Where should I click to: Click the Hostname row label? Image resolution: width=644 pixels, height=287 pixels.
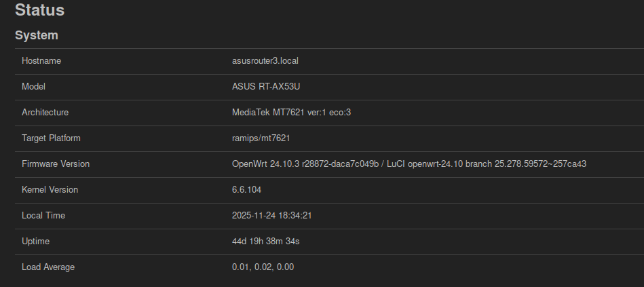[41, 61]
